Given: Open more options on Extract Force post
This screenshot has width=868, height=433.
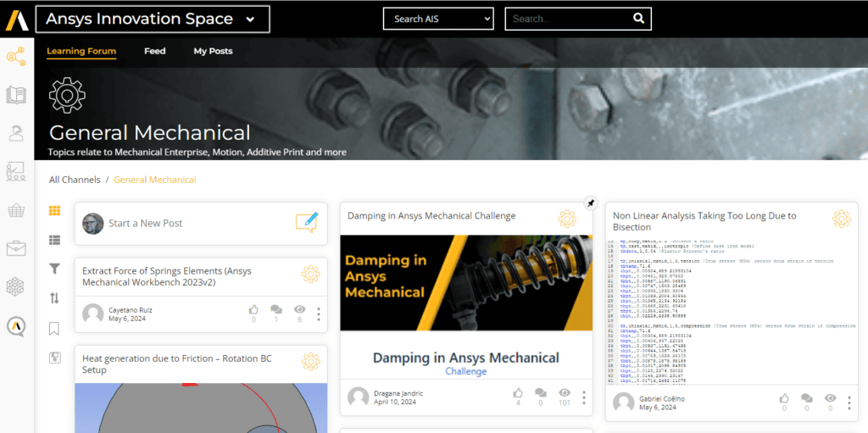Looking at the screenshot, I should 319,314.
